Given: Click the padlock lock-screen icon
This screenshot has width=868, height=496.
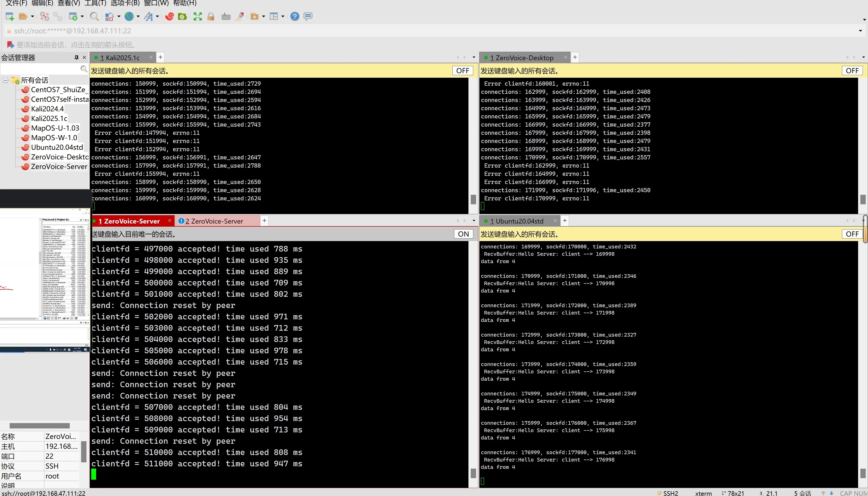Looking at the screenshot, I should pos(211,16).
